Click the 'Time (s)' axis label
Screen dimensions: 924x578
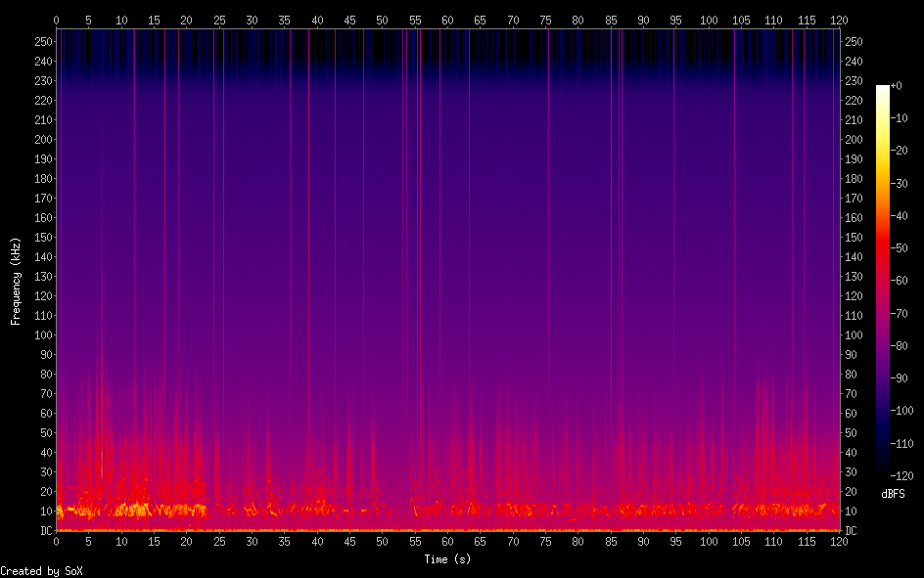pyautogui.click(x=447, y=559)
